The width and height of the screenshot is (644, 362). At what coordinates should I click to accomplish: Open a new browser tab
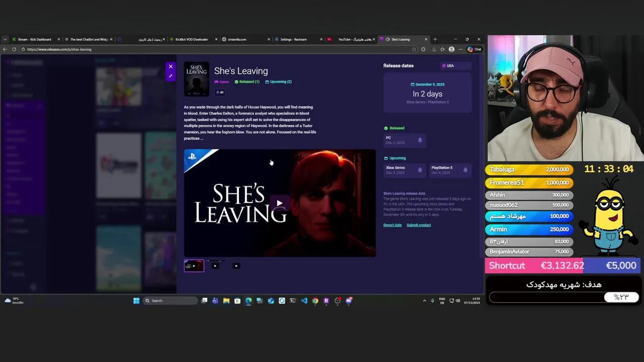pos(435,39)
